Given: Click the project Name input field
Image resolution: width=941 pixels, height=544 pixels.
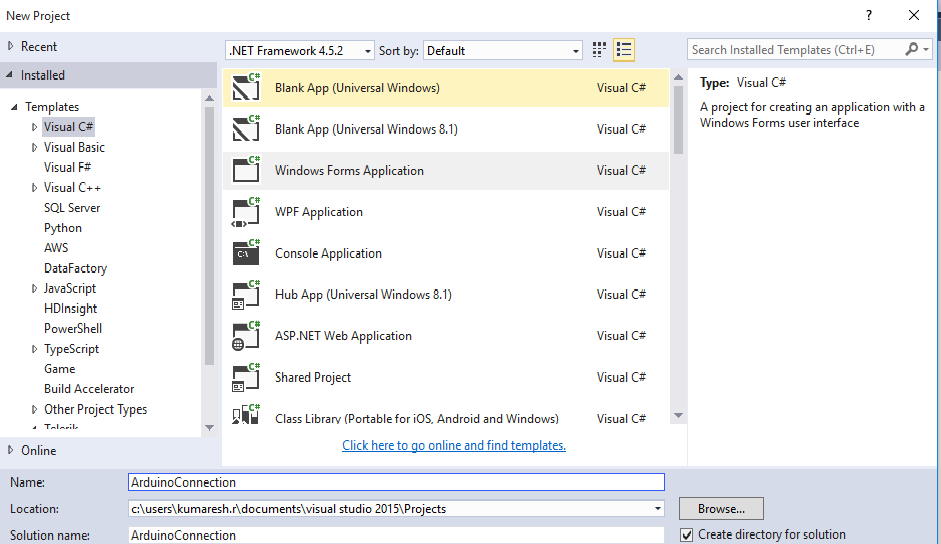Looking at the screenshot, I should 396,482.
